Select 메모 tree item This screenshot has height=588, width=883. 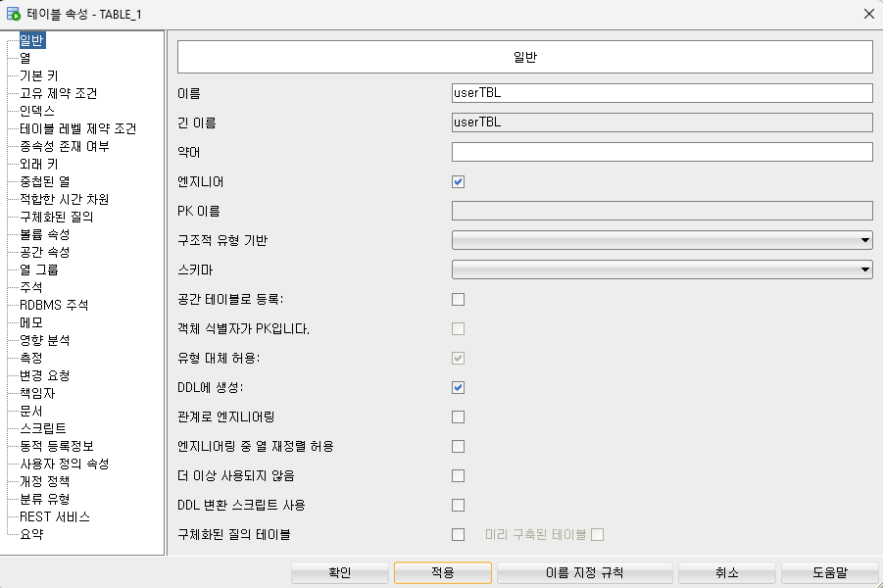[31, 322]
